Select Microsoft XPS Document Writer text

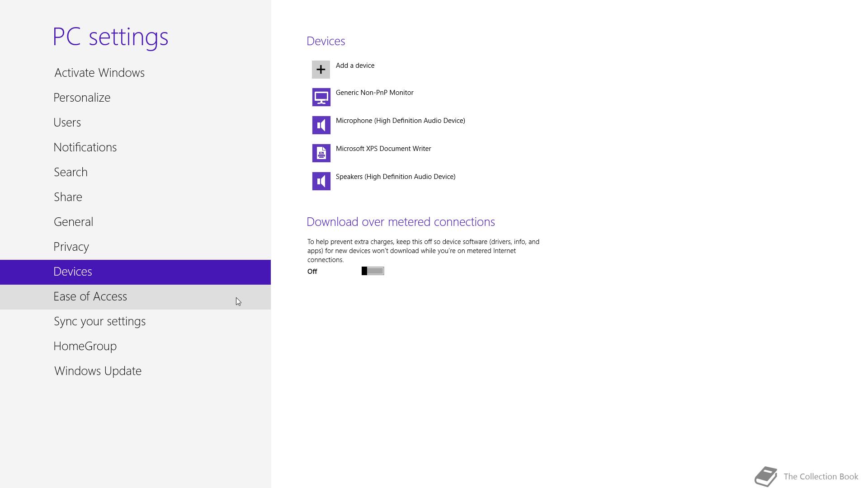383,149
